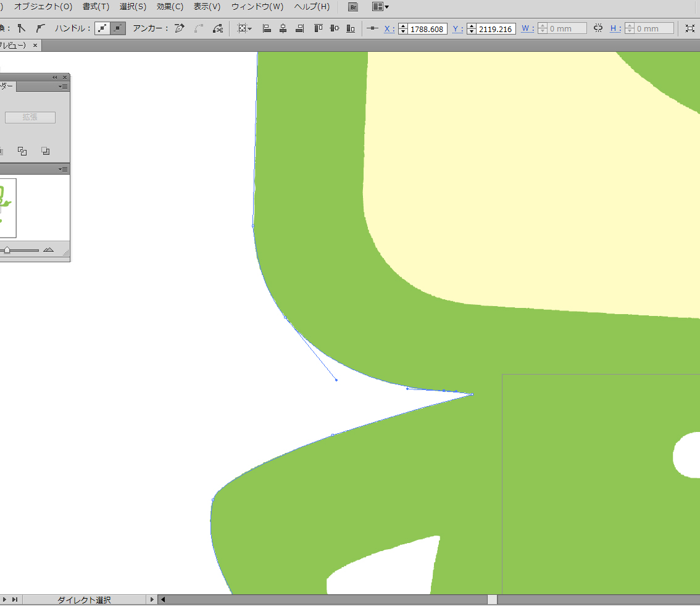700x606 pixels.
Task: Enable show handles for multiple selected anchors
Action: [x=102, y=28]
